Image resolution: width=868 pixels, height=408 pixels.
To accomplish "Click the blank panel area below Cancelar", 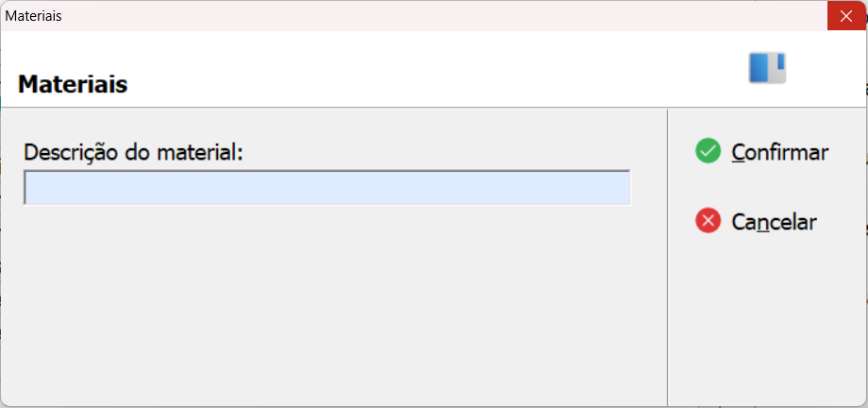I will [767, 321].
